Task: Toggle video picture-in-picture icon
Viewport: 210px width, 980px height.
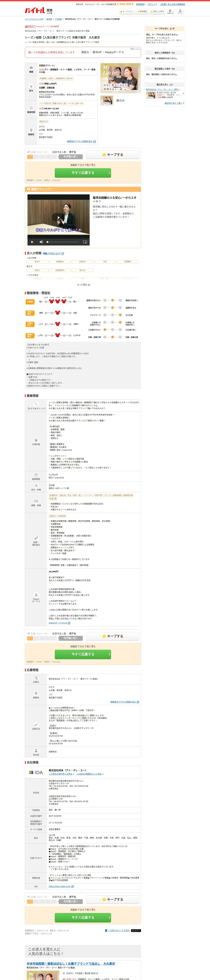Action: pos(85,242)
